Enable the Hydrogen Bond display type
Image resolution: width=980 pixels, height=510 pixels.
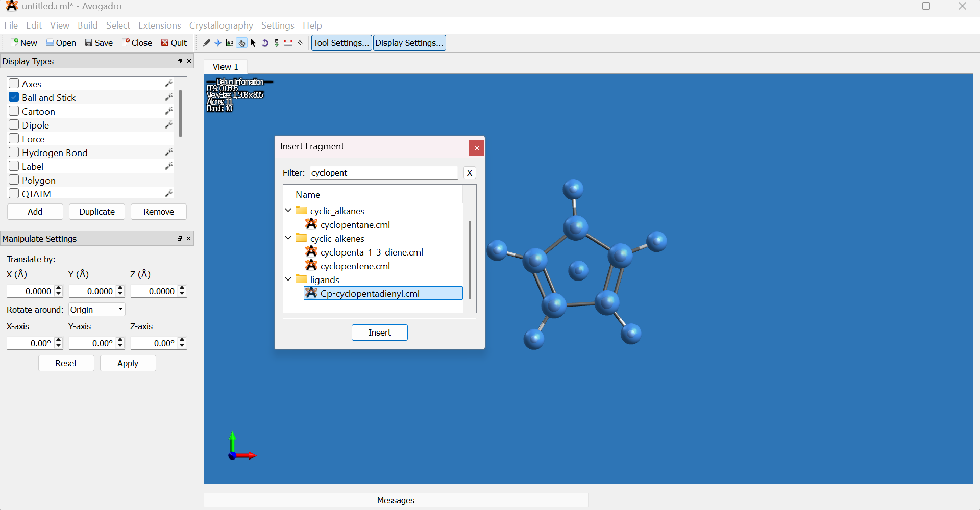[x=14, y=152]
